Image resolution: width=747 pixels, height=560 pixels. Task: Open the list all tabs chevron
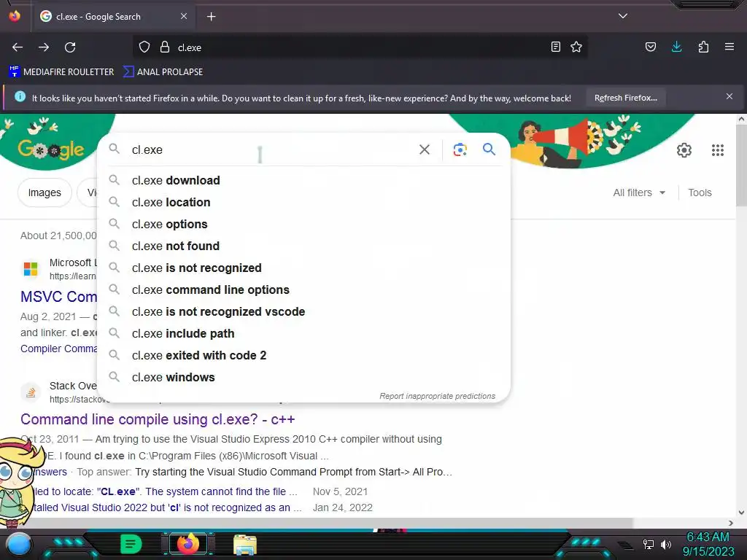tap(623, 16)
